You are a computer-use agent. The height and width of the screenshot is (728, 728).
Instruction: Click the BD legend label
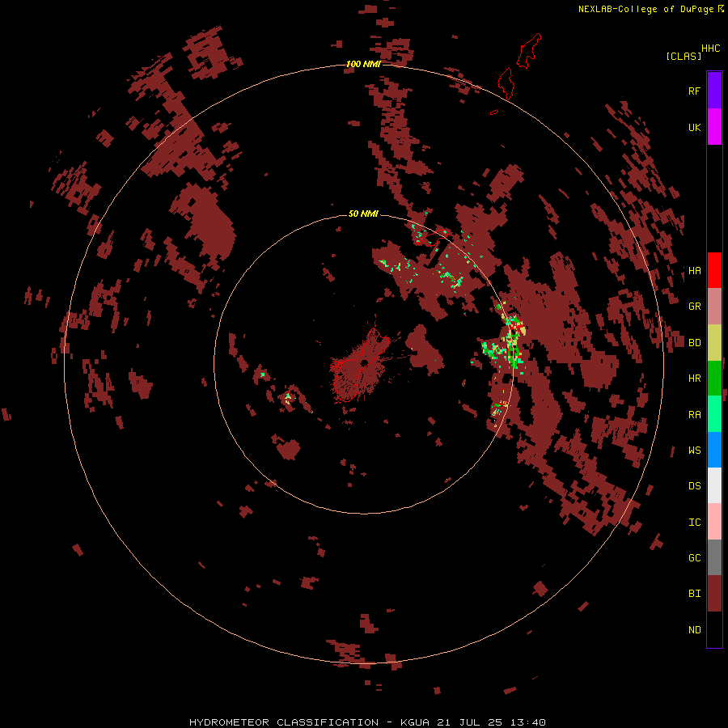click(x=694, y=343)
